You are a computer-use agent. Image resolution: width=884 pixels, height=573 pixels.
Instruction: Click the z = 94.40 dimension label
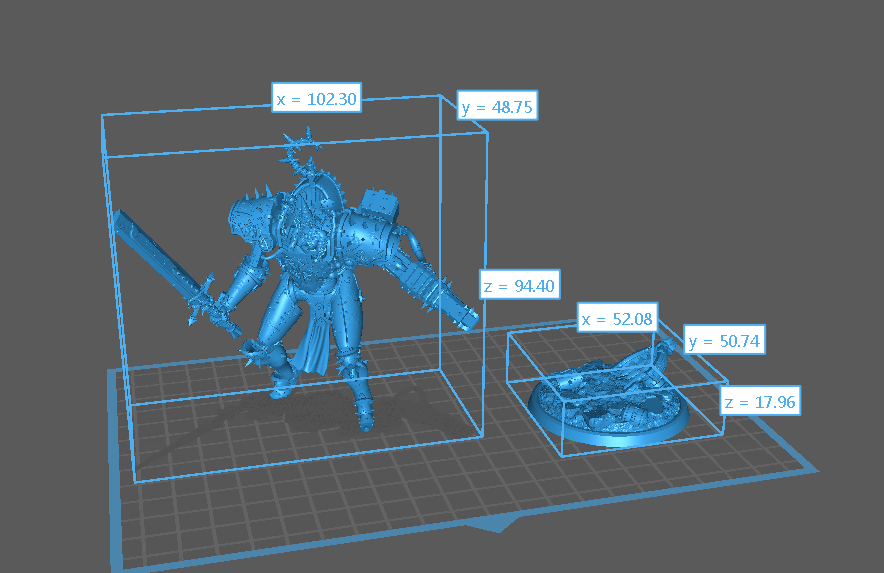(x=519, y=285)
